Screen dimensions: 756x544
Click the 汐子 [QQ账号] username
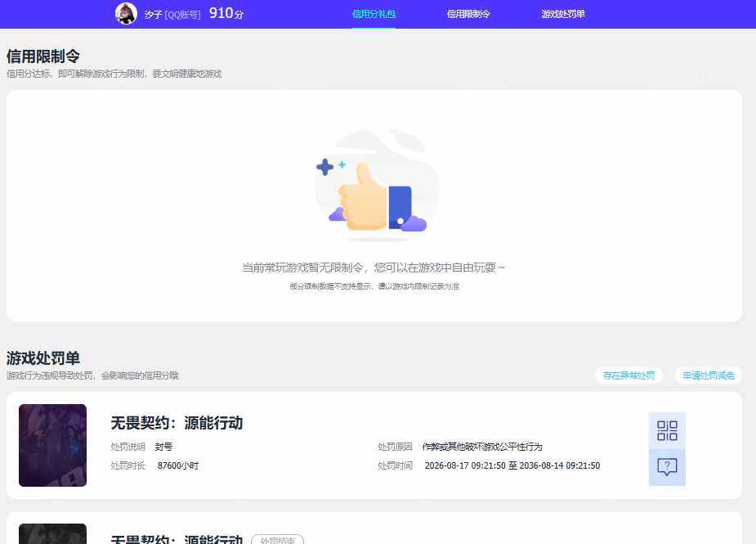[x=172, y=15]
